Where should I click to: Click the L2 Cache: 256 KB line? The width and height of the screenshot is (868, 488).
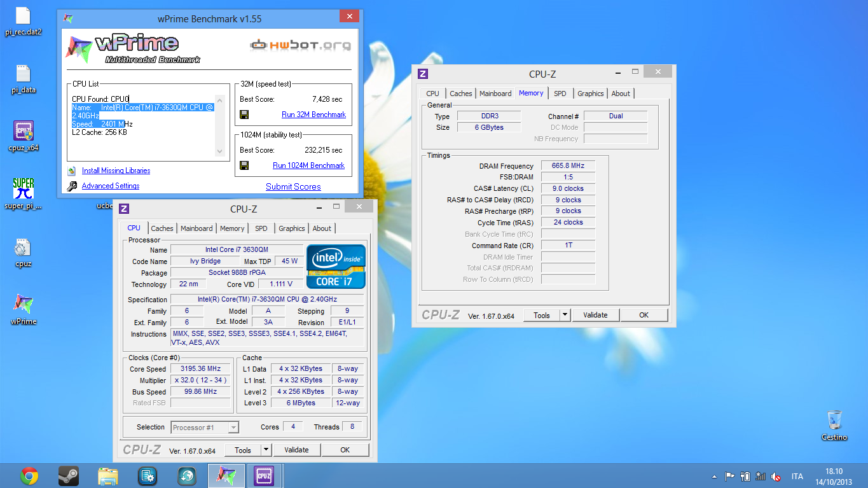click(x=99, y=132)
